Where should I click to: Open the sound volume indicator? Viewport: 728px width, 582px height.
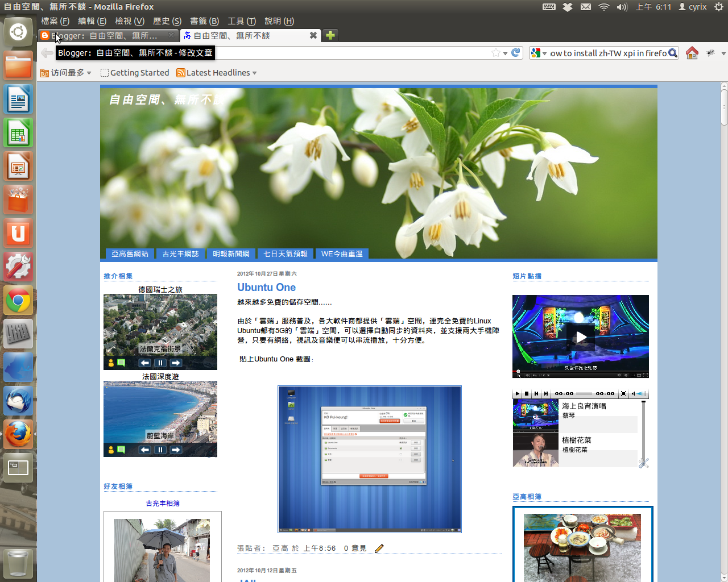(x=622, y=7)
